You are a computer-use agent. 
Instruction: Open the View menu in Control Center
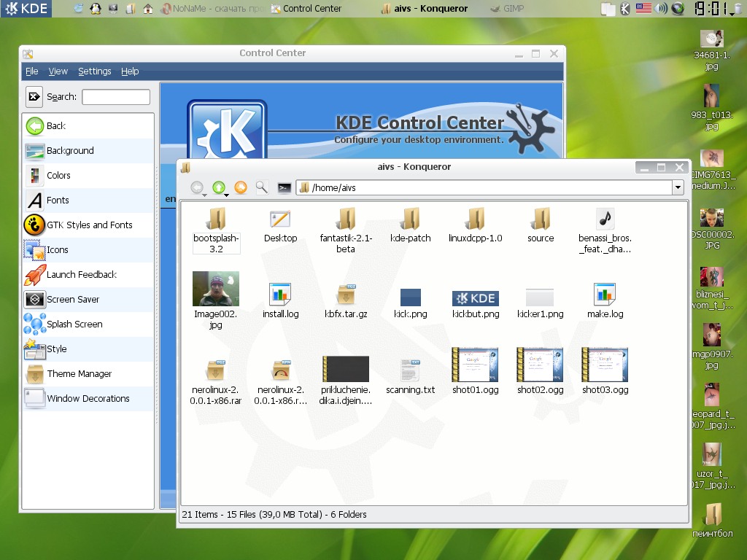tap(58, 71)
